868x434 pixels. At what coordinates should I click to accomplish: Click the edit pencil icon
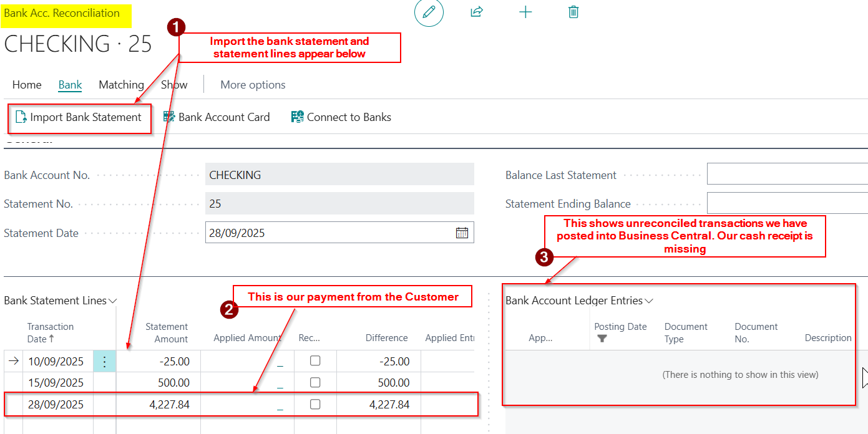(429, 12)
